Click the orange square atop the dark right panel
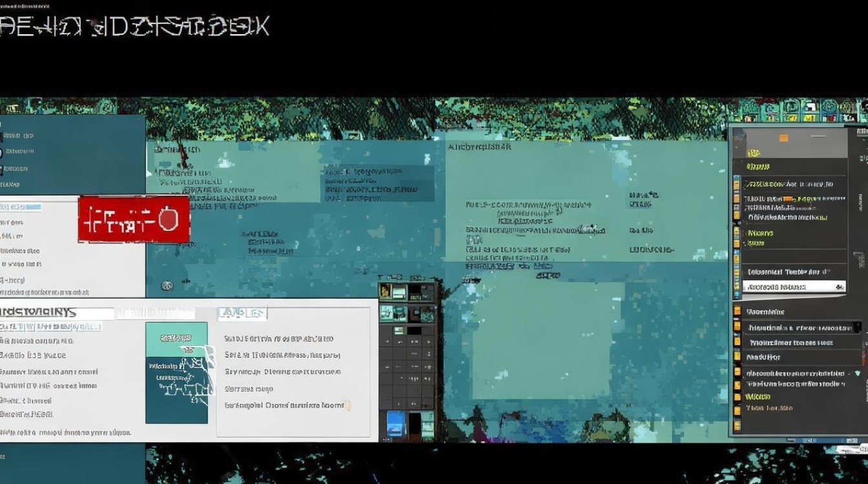The height and width of the screenshot is (484, 868). pyautogui.click(x=784, y=137)
